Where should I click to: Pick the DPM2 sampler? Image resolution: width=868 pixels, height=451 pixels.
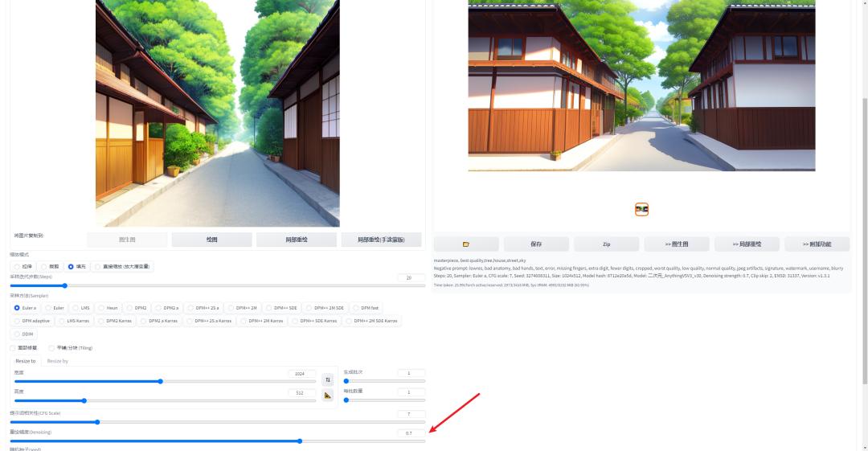[x=137, y=308]
